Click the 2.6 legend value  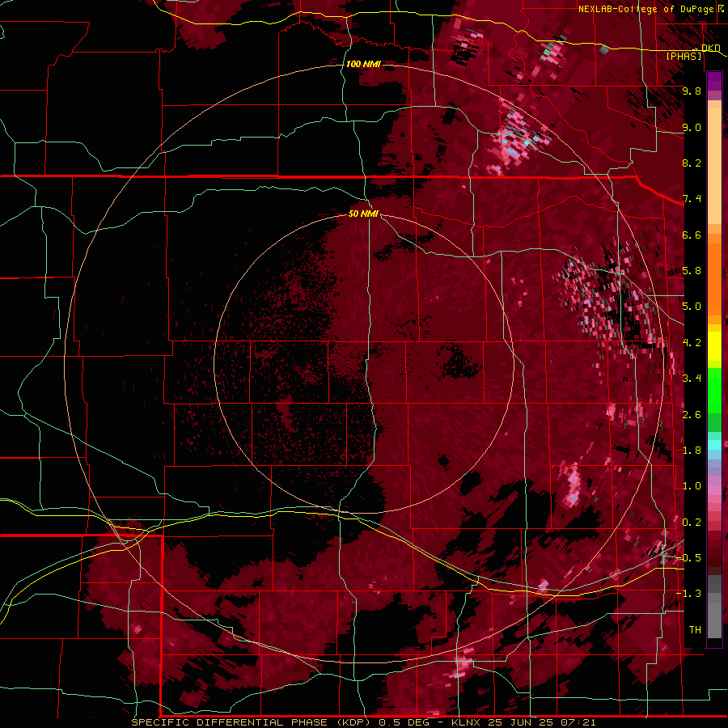click(x=692, y=415)
